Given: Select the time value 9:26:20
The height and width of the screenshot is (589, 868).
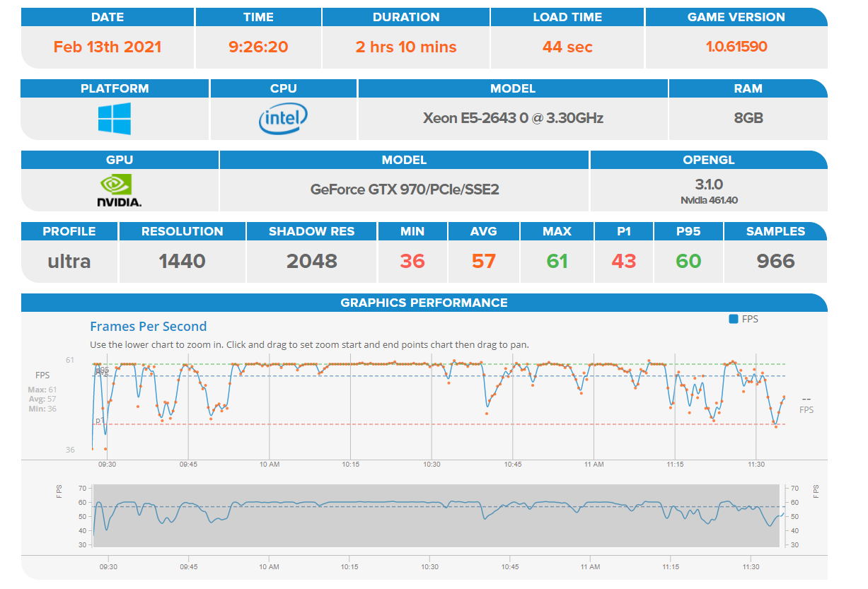Looking at the screenshot, I should click(258, 47).
